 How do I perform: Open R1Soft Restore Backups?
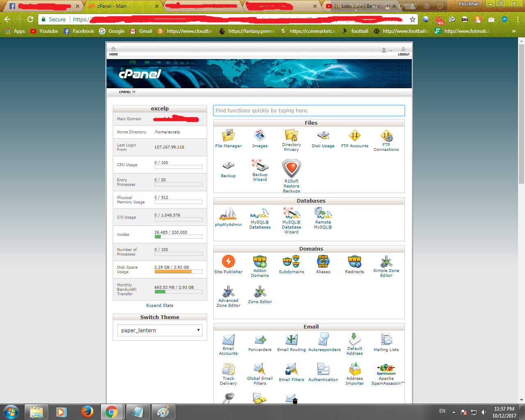click(x=291, y=176)
